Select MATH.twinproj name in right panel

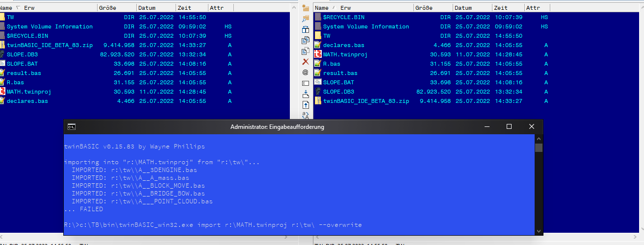coord(345,54)
